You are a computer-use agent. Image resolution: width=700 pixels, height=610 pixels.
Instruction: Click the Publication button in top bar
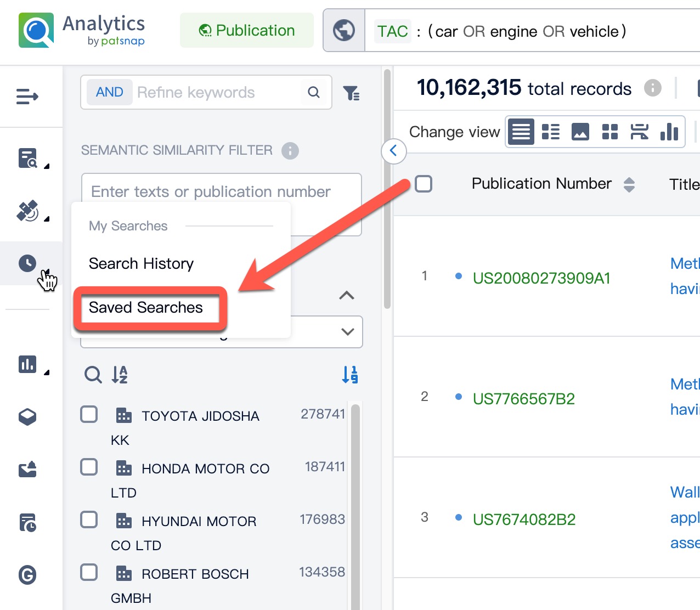(247, 31)
